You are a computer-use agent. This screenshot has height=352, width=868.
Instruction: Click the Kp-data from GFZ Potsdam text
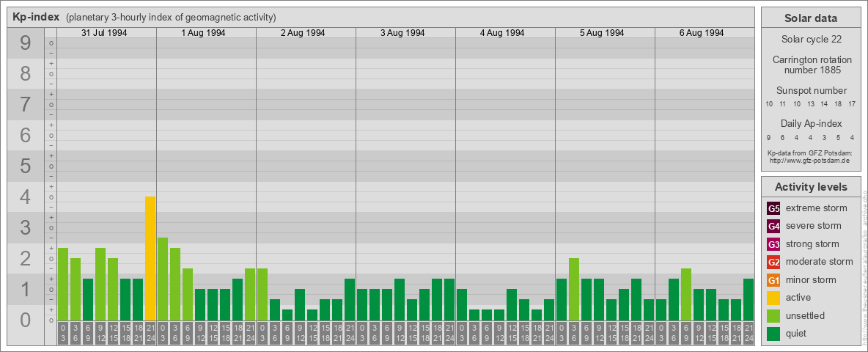[x=809, y=153]
